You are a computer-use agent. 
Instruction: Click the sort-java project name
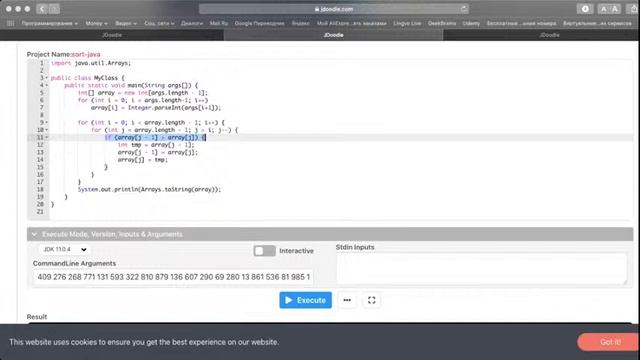tap(86, 54)
